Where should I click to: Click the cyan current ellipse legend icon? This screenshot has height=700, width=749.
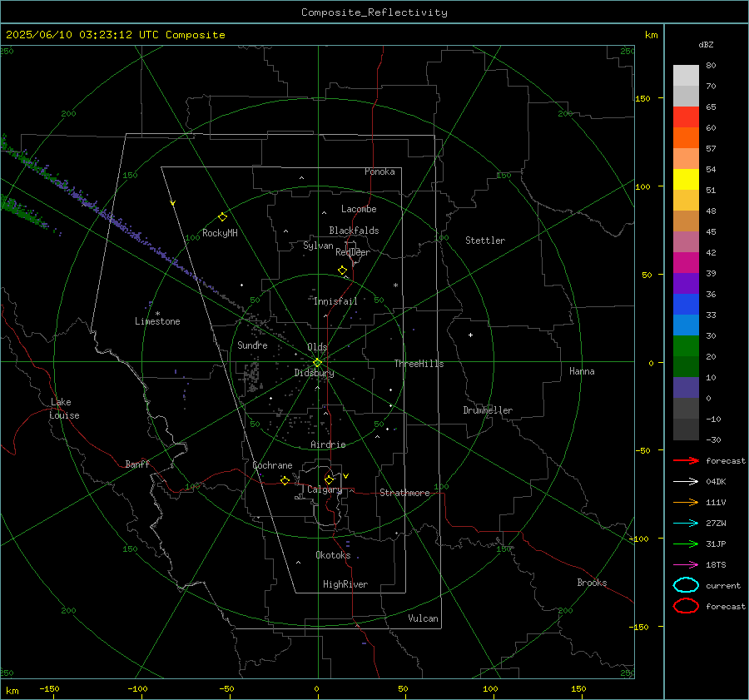(686, 585)
